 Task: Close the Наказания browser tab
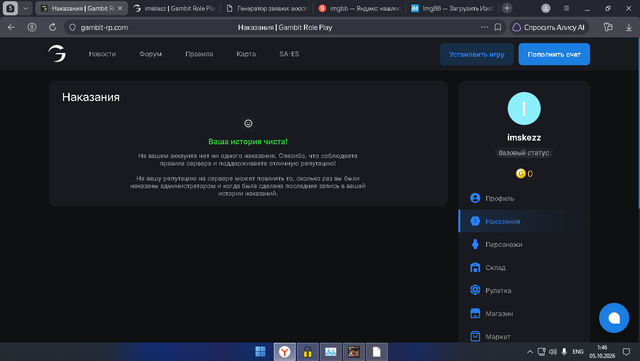[x=120, y=8]
